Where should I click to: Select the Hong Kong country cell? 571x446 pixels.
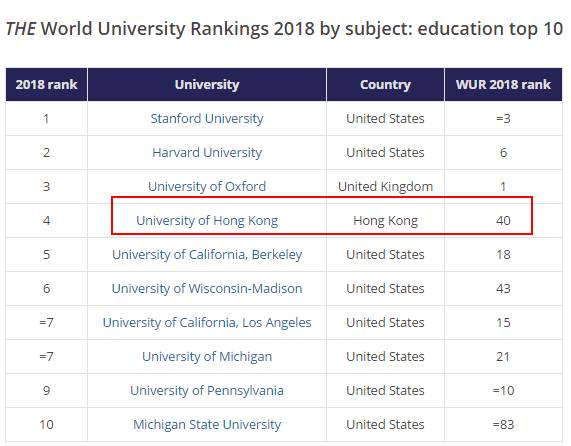pos(385,221)
